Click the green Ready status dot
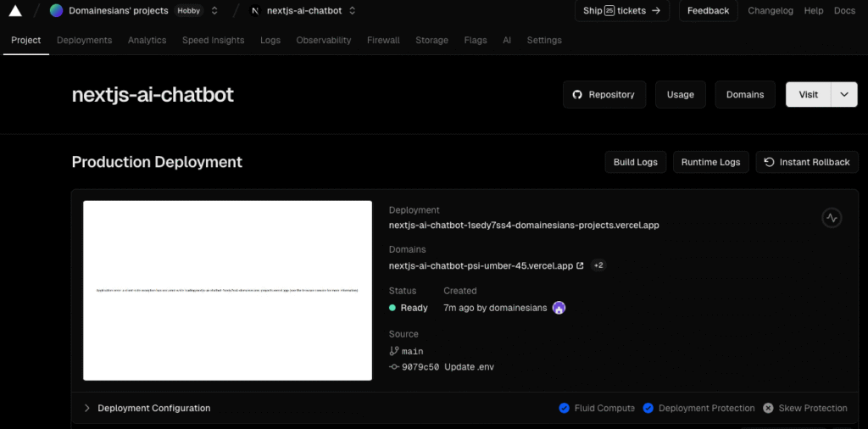Image resolution: width=868 pixels, height=429 pixels. (x=392, y=308)
